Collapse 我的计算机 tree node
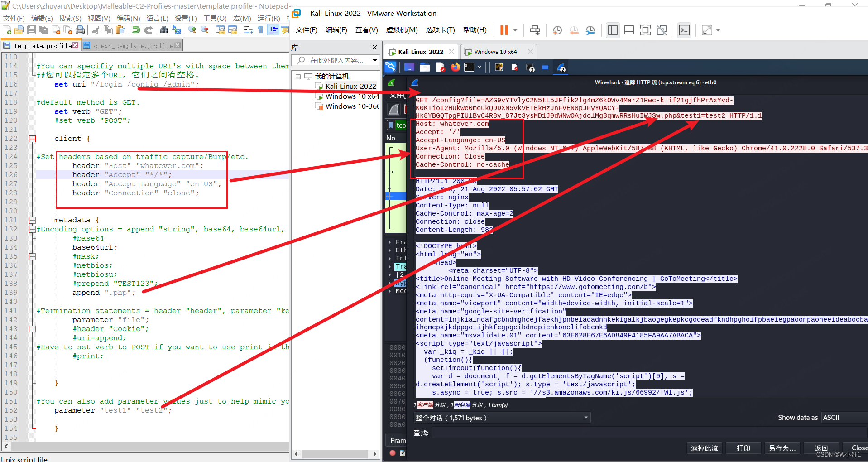868x462 pixels. click(x=298, y=77)
